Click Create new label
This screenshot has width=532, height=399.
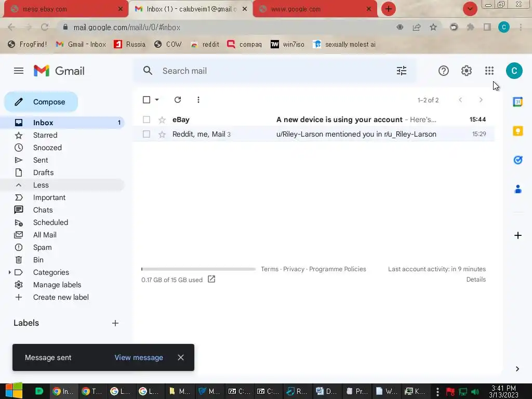tap(62, 297)
